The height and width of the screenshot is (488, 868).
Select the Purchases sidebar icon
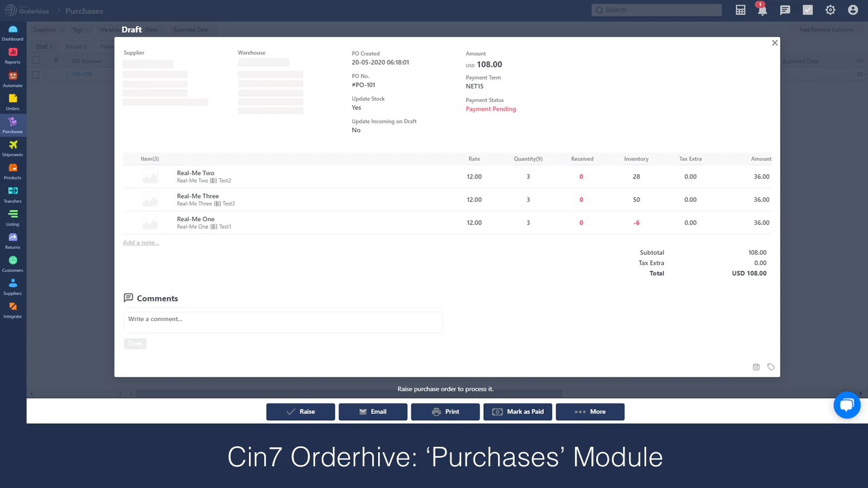click(12, 125)
